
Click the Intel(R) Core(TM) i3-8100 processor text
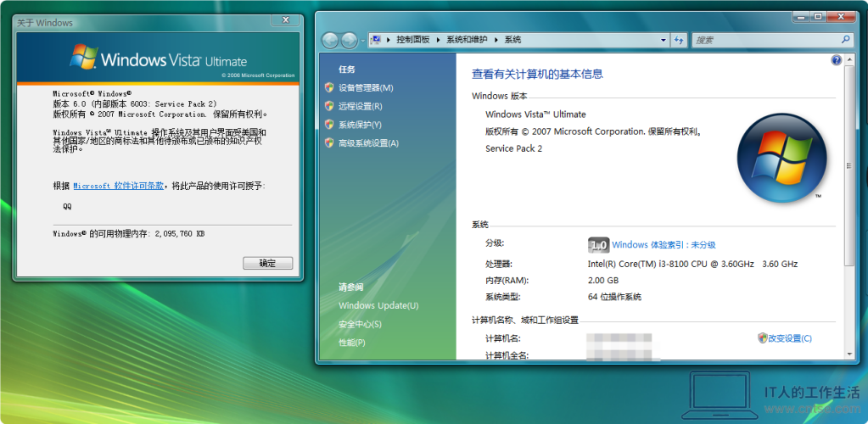pyautogui.click(x=692, y=264)
